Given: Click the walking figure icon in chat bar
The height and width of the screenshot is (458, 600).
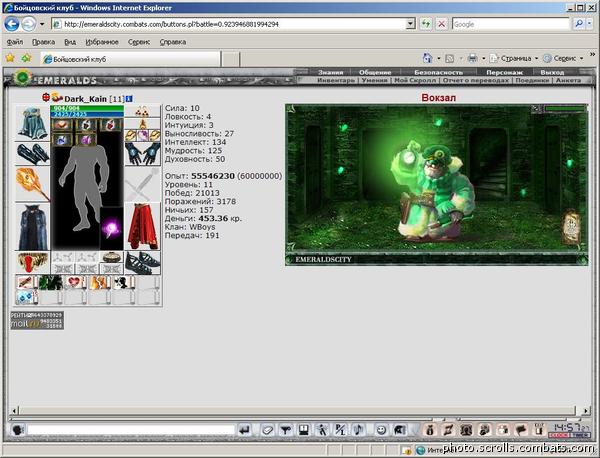Looking at the screenshot, I should tap(322, 430).
